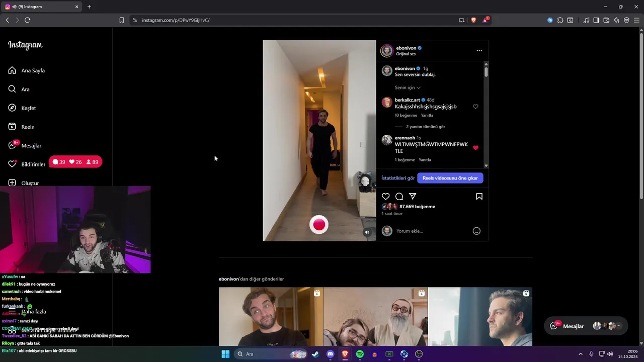Open Brave Wallet icon

coord(606,20)
